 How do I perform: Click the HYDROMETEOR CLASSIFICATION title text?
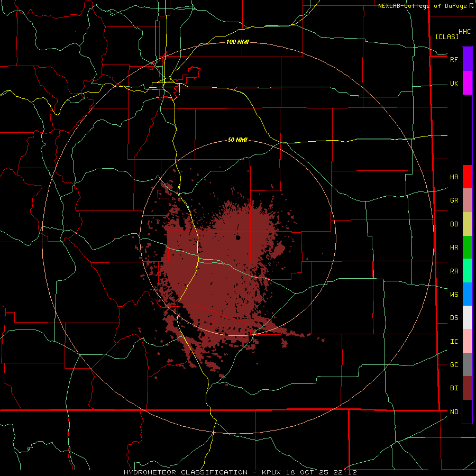[186, 472]
